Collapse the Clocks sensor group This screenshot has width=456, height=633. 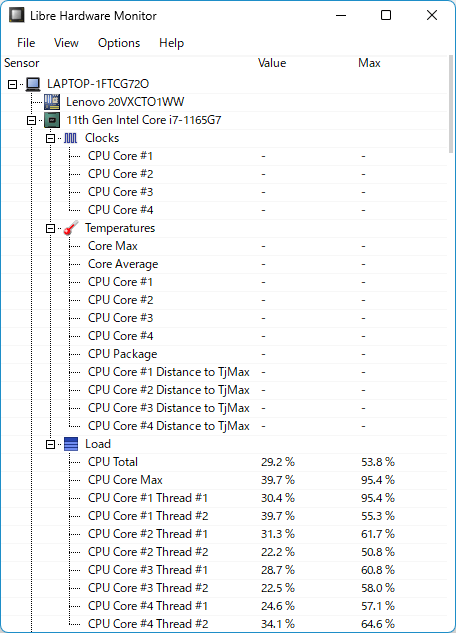(50, 138)
